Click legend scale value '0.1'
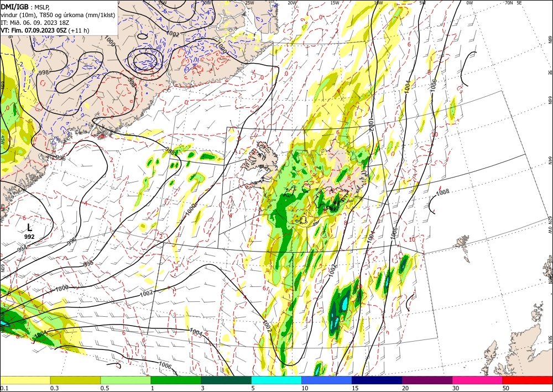Viewport: 553px width, 392px height. coord(3,388)
